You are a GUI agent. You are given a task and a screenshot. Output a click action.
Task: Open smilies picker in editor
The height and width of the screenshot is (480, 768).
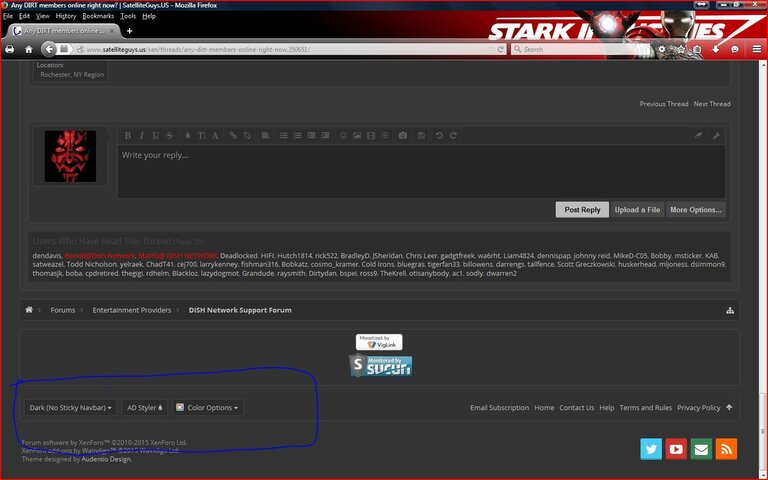tap(343, 136)
